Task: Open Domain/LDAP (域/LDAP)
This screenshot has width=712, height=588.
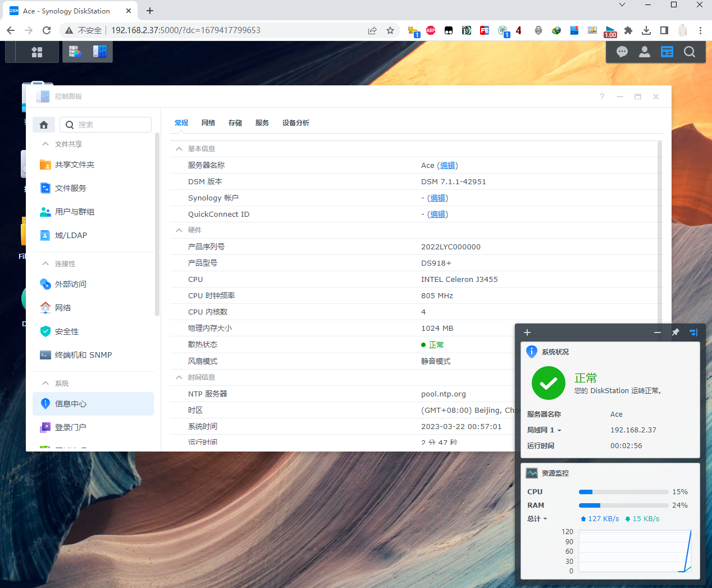Action: point(93,235)
